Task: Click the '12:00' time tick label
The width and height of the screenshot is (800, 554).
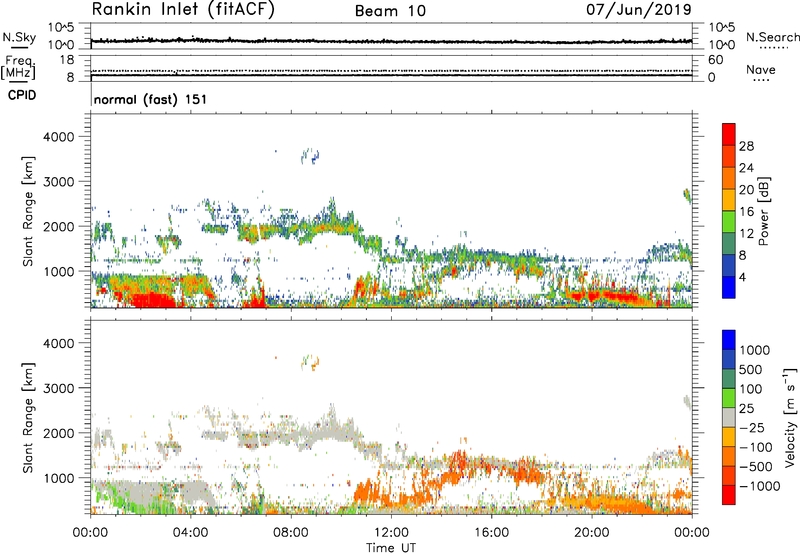Action: pos(391,533)
